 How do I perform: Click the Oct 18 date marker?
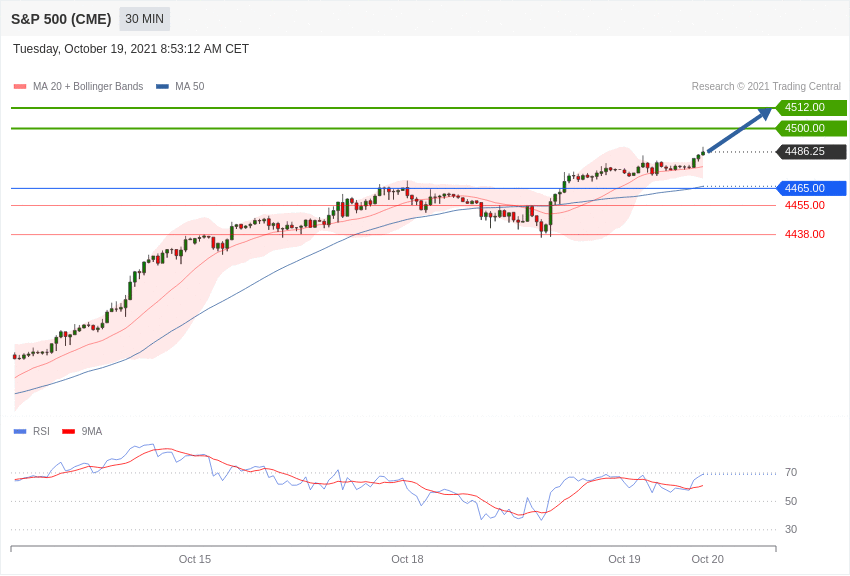[x=407, y=559]
